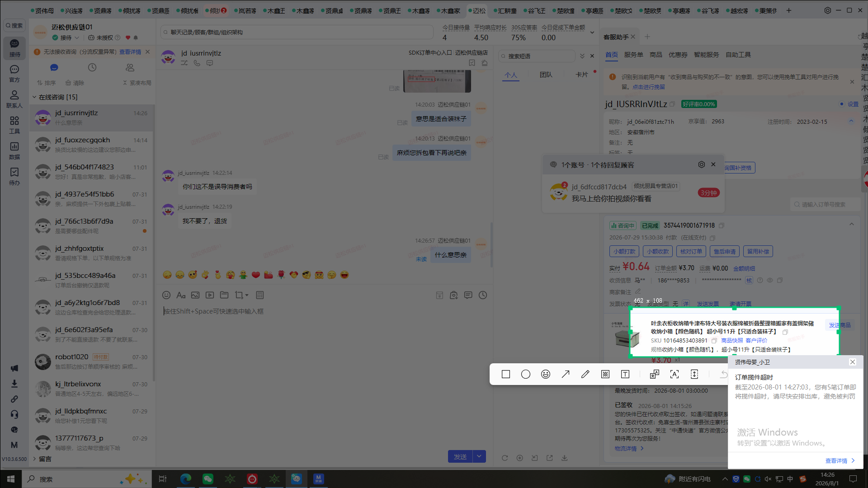Image resolution: width=868 pixels, height=488 pixels.
Task: Open the emoji picker in chat toolbar
Action: click(x=166, y=295)
